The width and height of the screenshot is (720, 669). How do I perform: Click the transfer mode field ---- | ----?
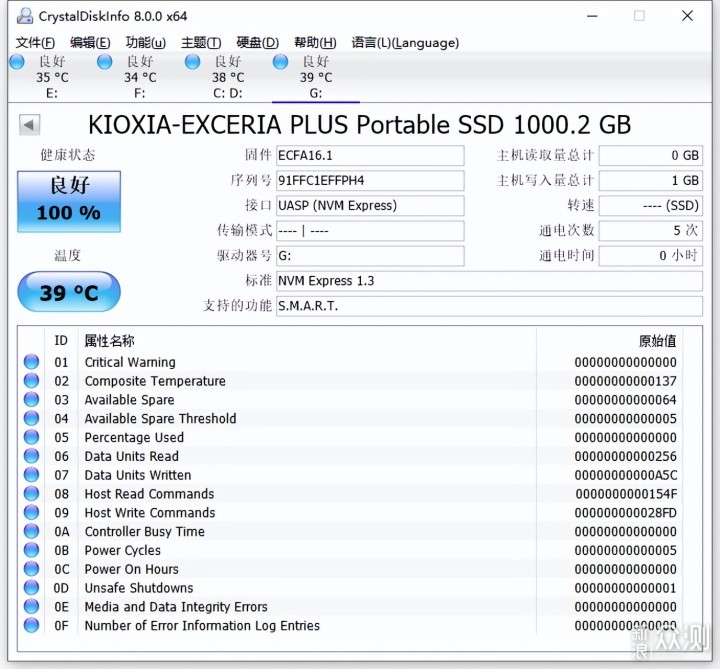click(x=370, y=230)
